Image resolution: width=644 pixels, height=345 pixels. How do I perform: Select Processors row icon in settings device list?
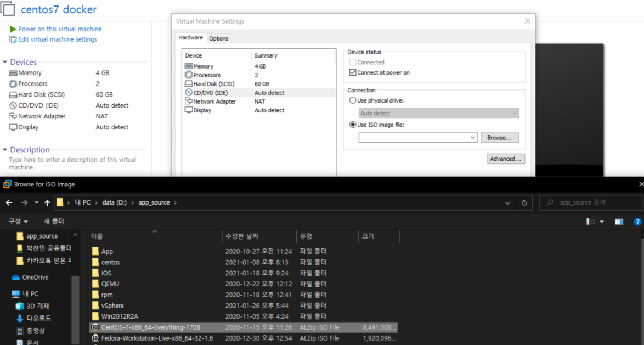(x=189, y=75)
